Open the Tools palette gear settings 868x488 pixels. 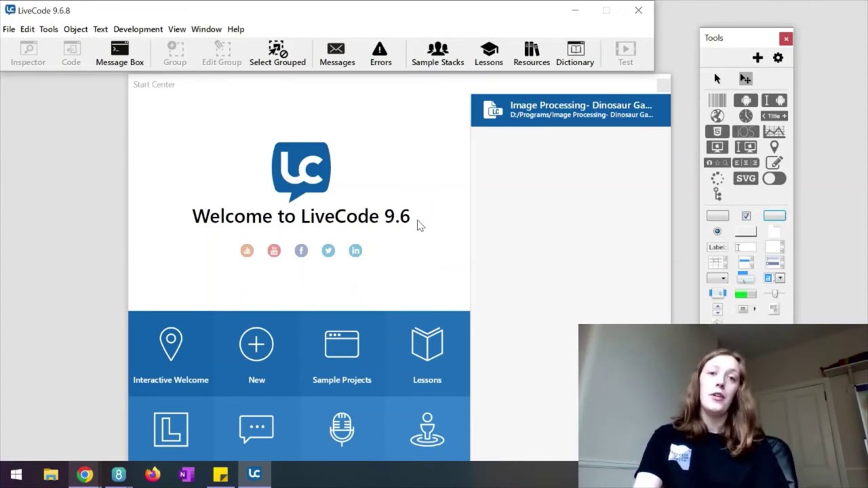[x=778, y=58]
